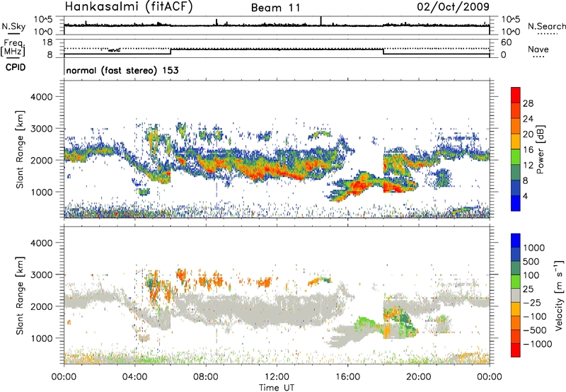566x392 pixels.
Task: Click the 02/Oct/2009 date label
Action: tap(453, 6)
